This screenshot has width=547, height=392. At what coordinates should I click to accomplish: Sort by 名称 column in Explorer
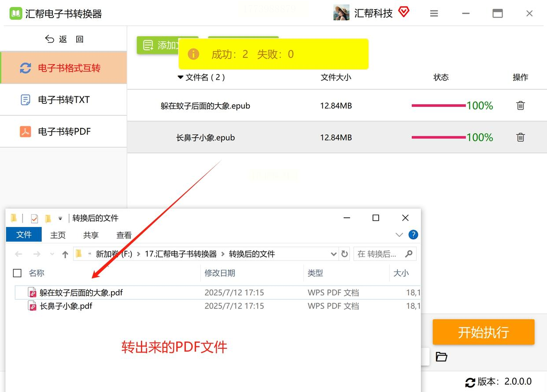[37, 273]
